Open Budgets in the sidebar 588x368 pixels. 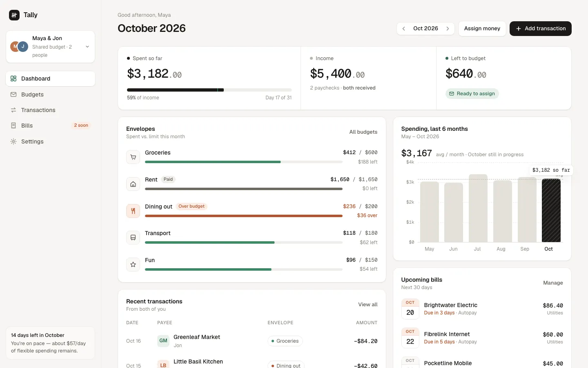pos(51,94)
